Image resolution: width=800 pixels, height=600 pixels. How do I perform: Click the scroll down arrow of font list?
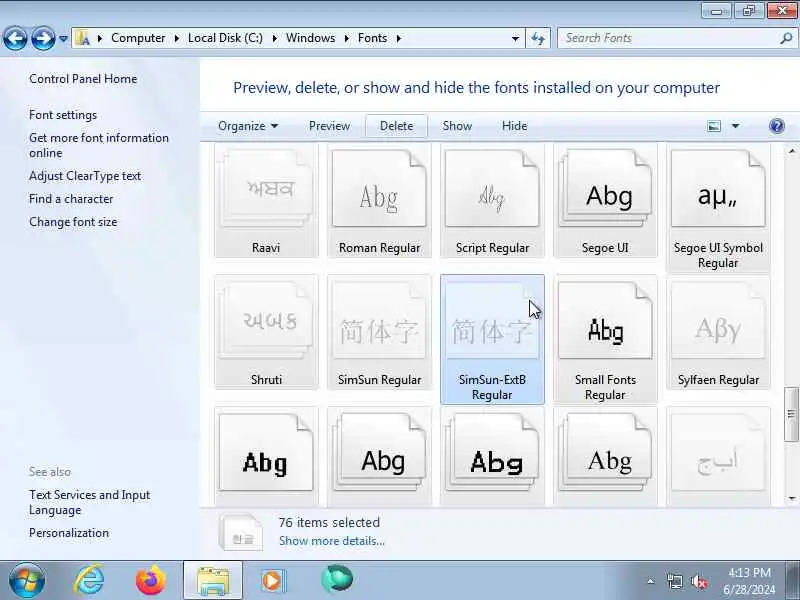(x=792, y=498)
